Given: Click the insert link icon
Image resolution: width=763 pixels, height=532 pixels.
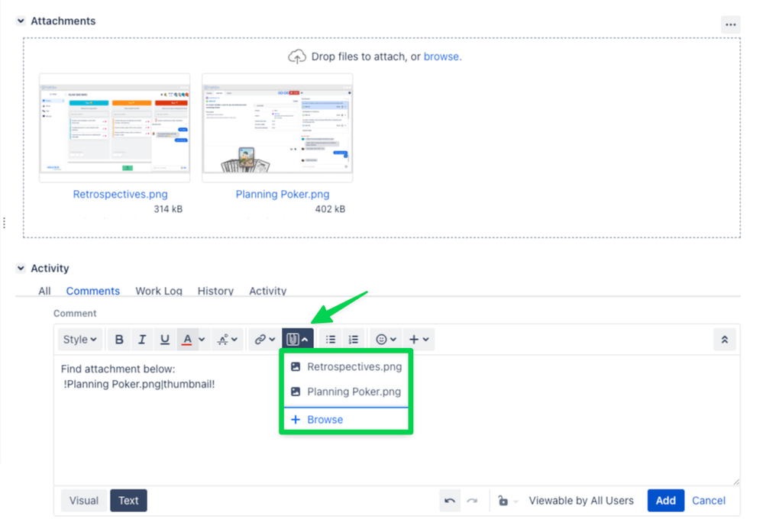Looking at the screenshot, I should pyautogui.click(x=260, y=340).
